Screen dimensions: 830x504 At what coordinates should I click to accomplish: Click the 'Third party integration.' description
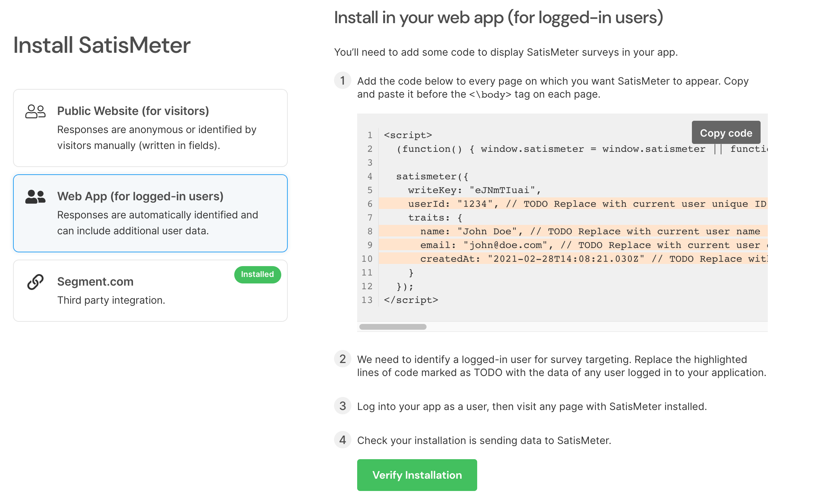[111, 300]
